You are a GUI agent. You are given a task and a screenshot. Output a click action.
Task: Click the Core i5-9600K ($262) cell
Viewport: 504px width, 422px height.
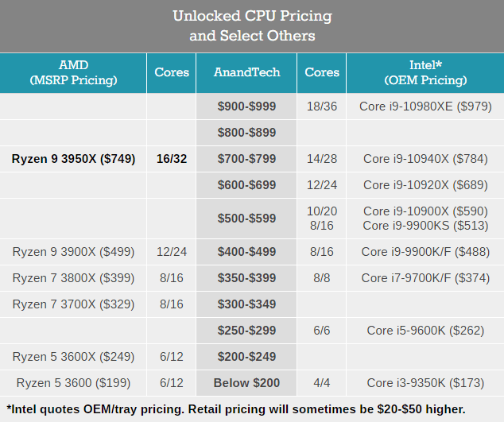pos(425,331)
